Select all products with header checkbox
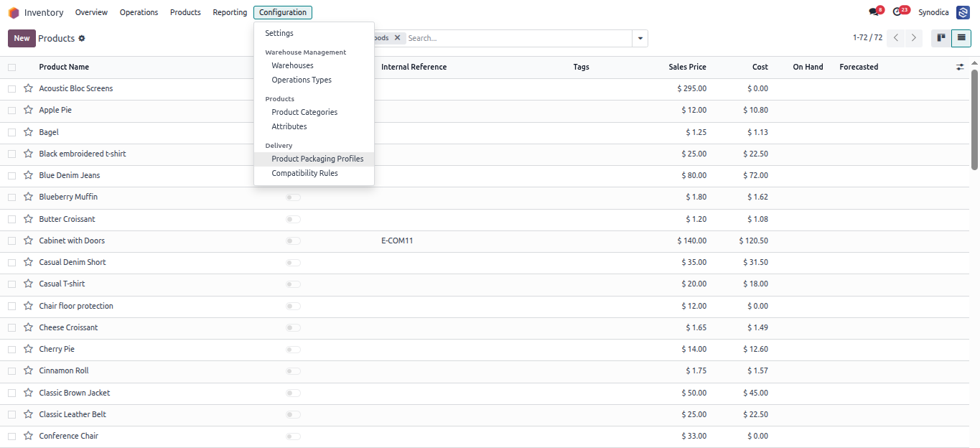The width and height of the screenshot is (980, 448). click(x=11, y=67)
